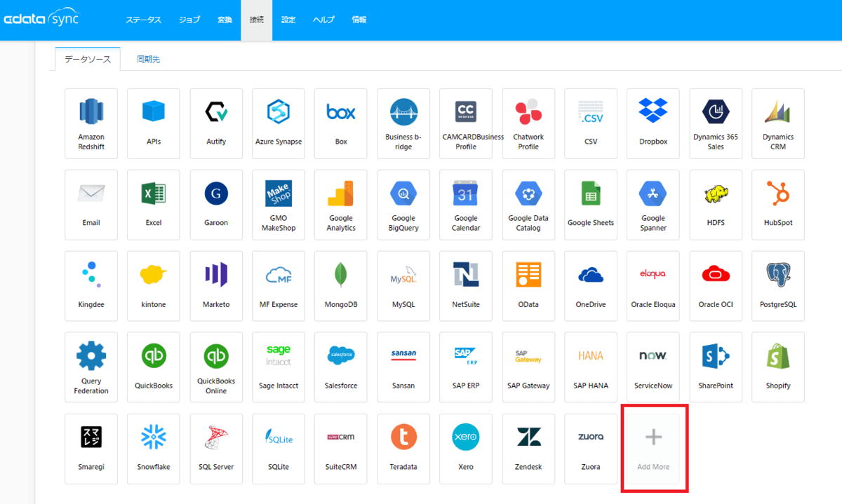Image resolution: width=842 pixels, height=504 pixels.
Task: Open the NetSuite connector
Action: click(x=466, y=286)
